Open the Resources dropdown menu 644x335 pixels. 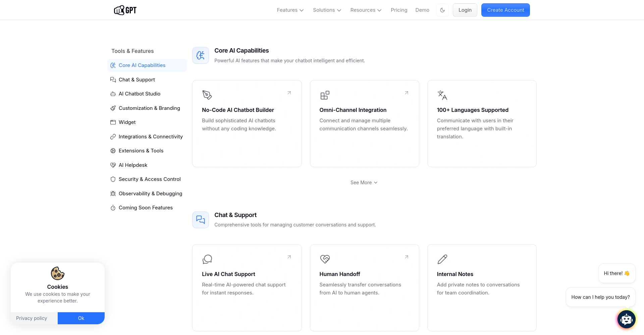tap(366, 10)
